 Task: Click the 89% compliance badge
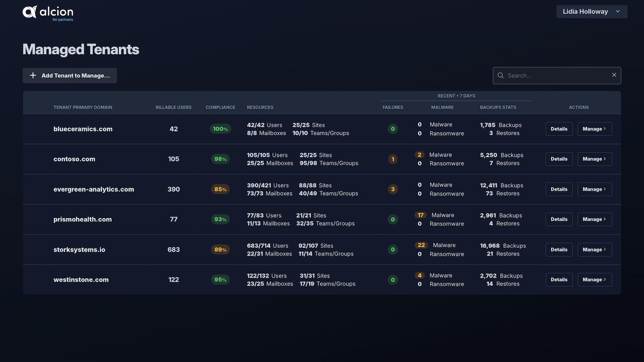[220, 249]
